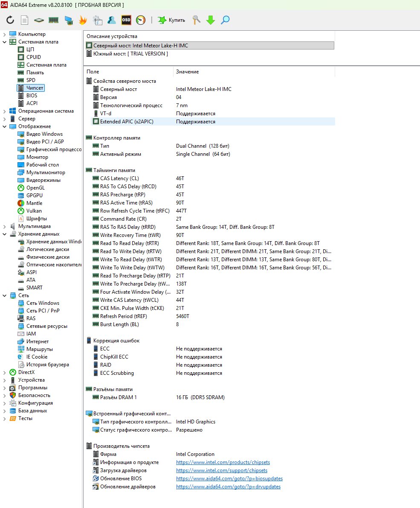Viewport: 420px width, 508px height.
Task: Click the motherboard chip toolbar icon
Action: click(x=39, y=20)
